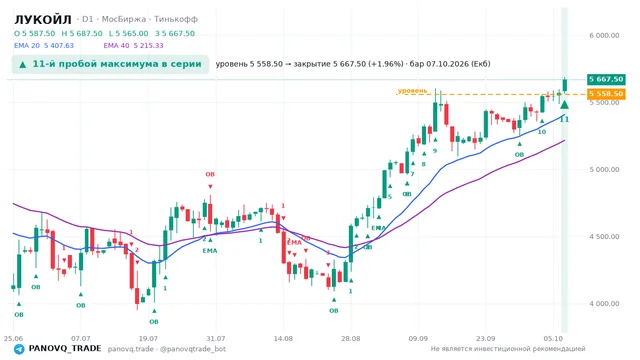Image resolution: width=640 pixels, height=360 pixels.
Task: Click the orange 5 558.50 level tag
Action: click(x=606, y=94)
